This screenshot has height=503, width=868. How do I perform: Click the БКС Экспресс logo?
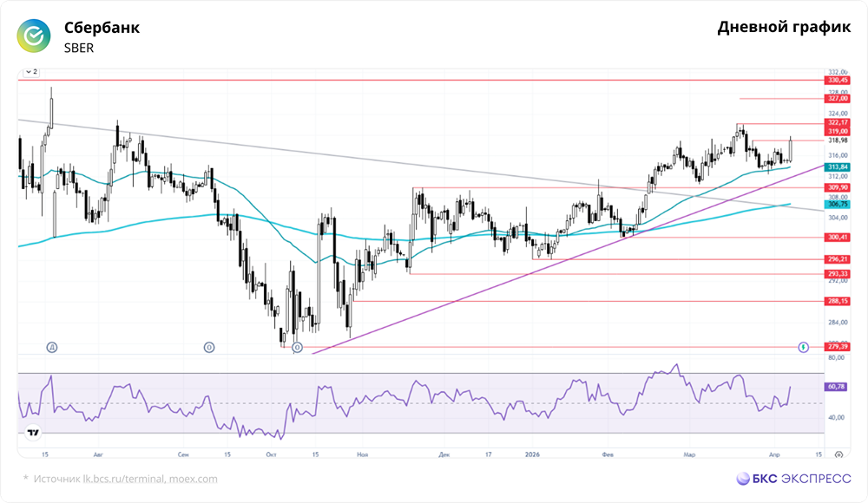point(793,479)
